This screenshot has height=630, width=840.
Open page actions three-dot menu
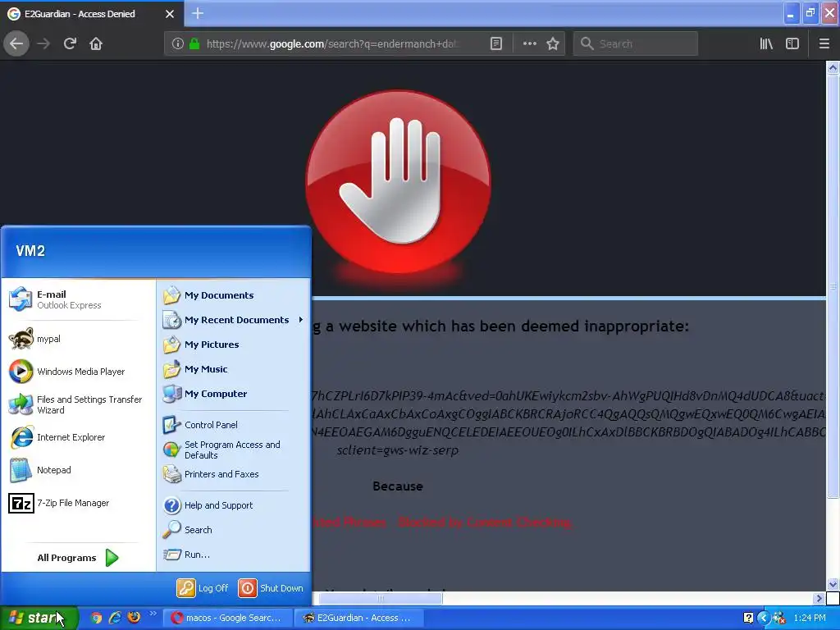coord(529,44)
